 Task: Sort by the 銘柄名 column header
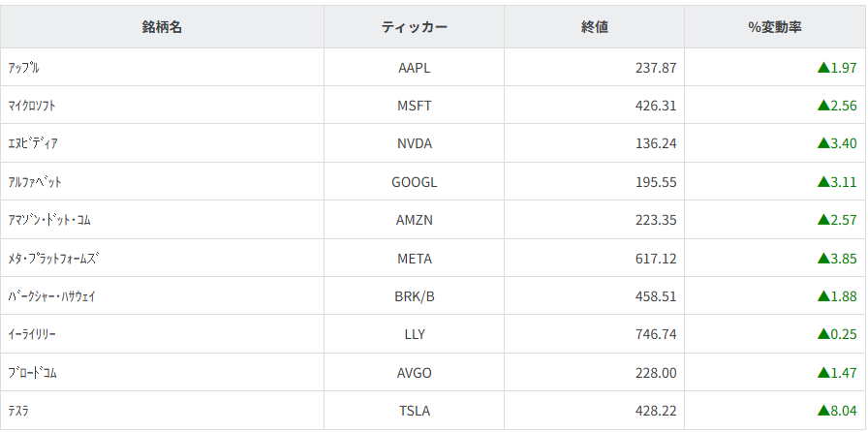click(162, 27)
